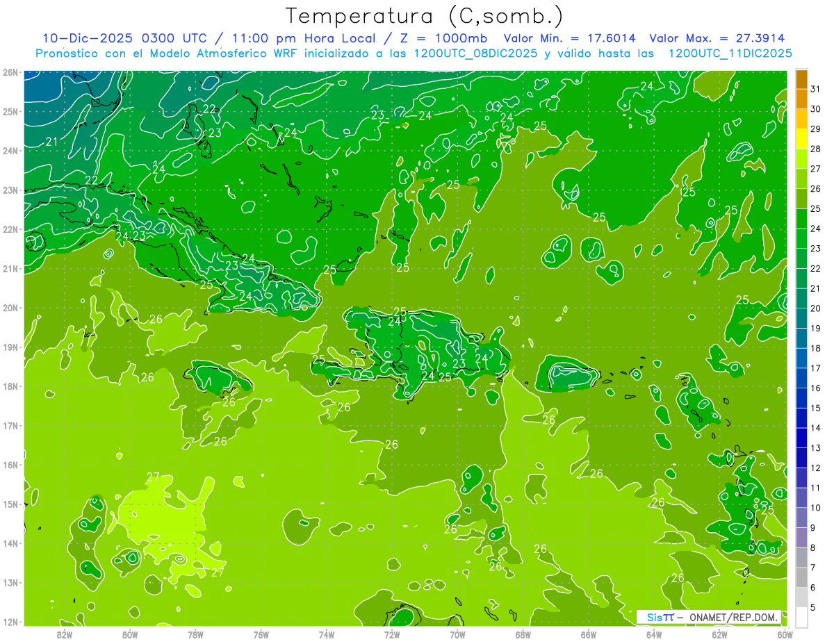Viewport: 834px width, 644px height.
Task: Click the 20N latitude axis label
Action: tap(10, 308)
